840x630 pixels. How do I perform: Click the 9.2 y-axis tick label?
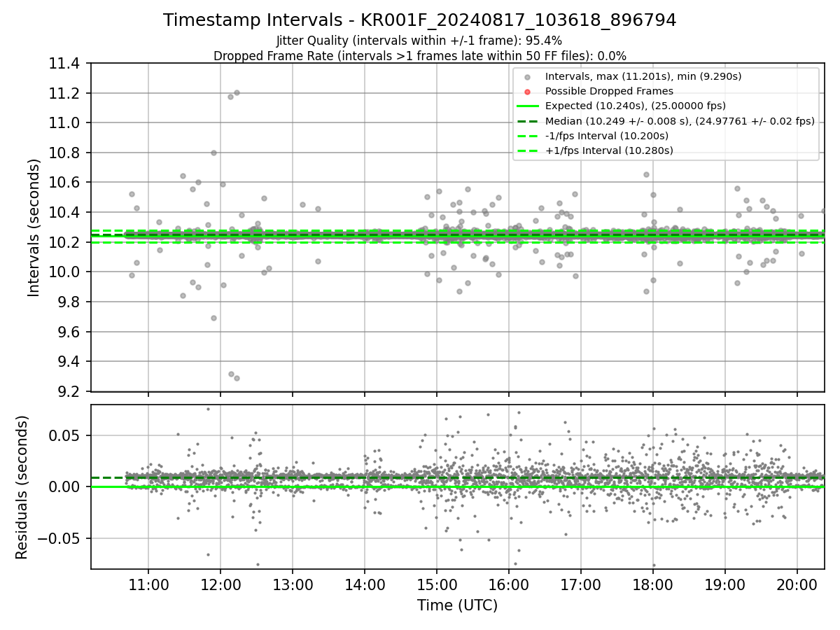[70, 391]
